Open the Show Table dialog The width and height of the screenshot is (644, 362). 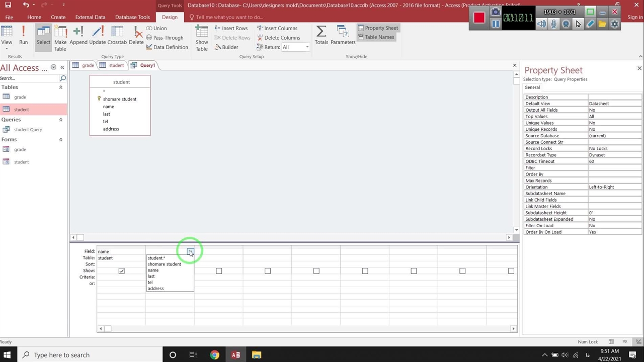202,38
